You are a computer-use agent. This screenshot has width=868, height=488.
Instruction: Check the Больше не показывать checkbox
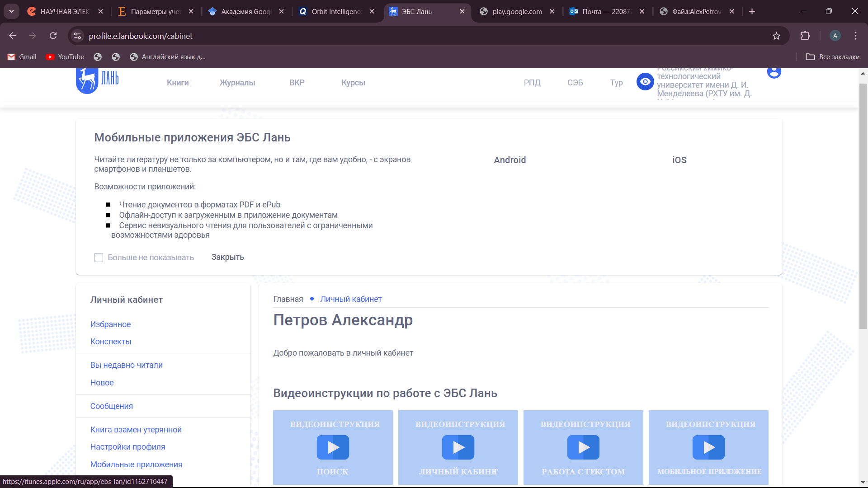99,258
